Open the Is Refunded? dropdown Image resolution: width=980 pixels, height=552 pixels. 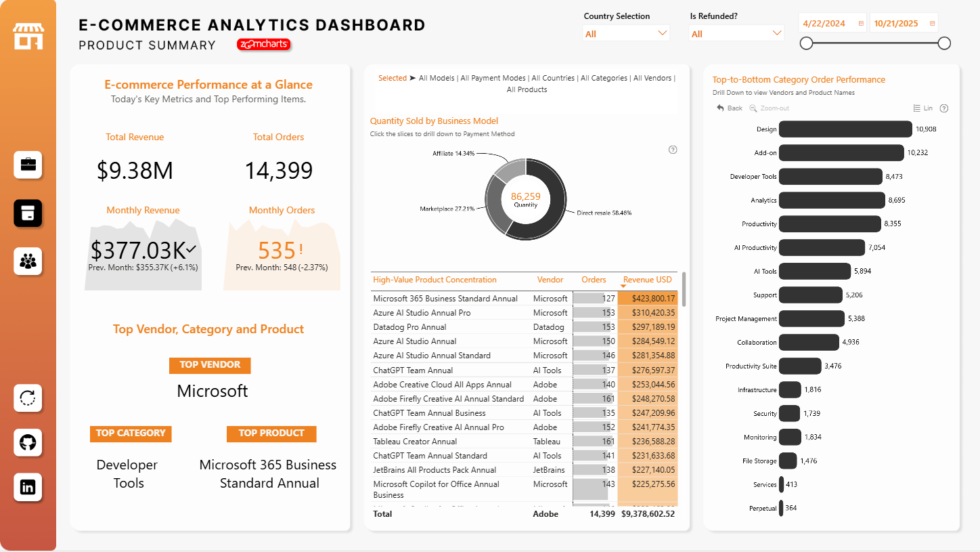736,33
